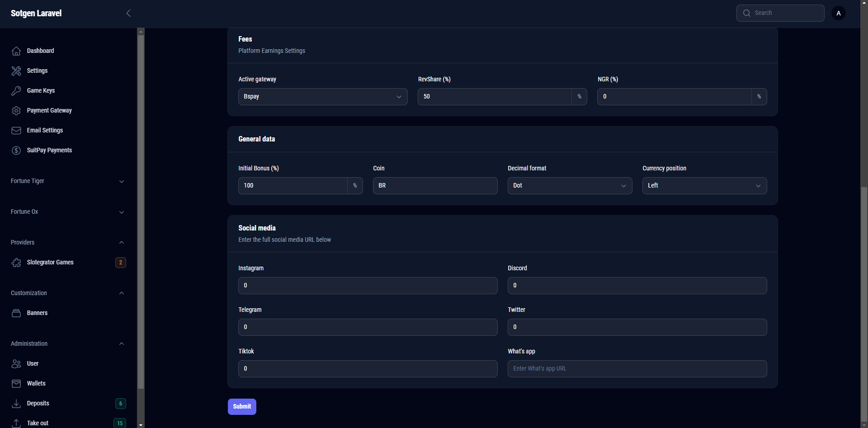
Task: Open the Decimal format dropdown
Action: click(569, 186)
